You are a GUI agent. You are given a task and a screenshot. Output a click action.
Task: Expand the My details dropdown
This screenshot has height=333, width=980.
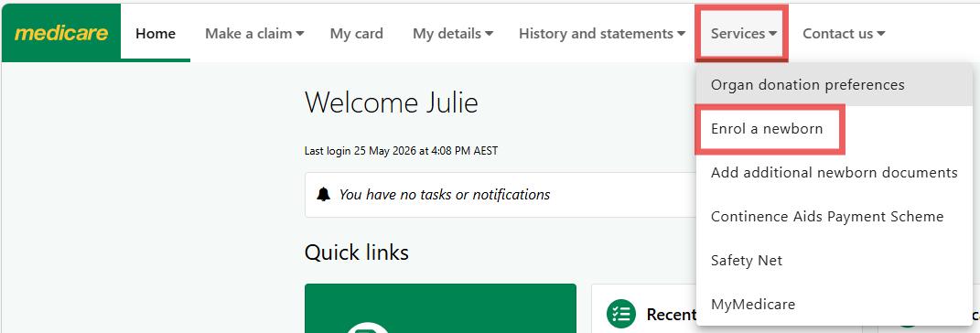(x=453, y=34)
